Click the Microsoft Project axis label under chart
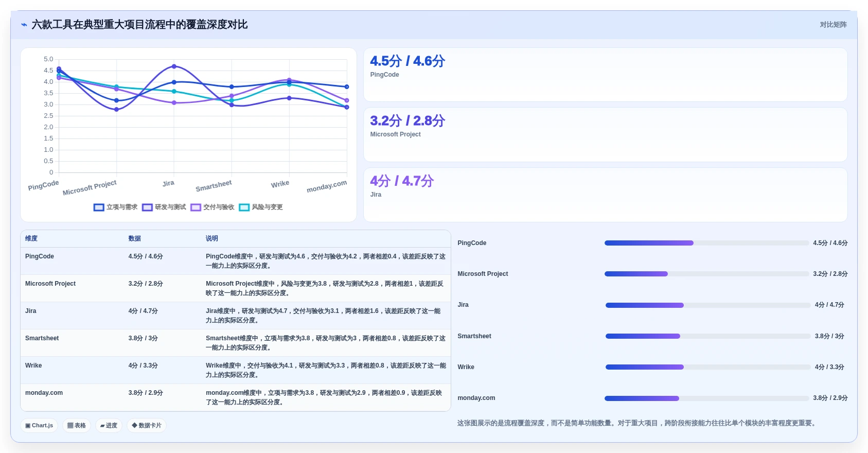Image resolution: width=868 pixels, height=453 pixels. 90,187
